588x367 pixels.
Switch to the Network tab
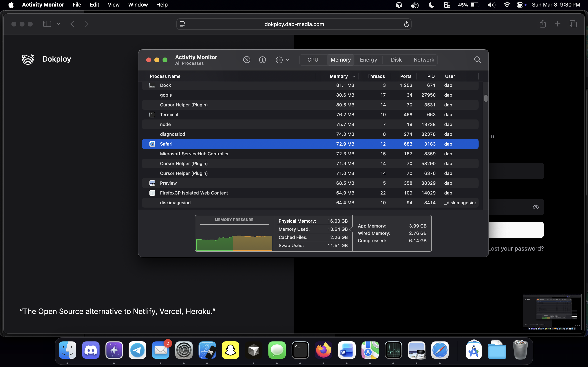pyautogui.click(x=424, y=60)
